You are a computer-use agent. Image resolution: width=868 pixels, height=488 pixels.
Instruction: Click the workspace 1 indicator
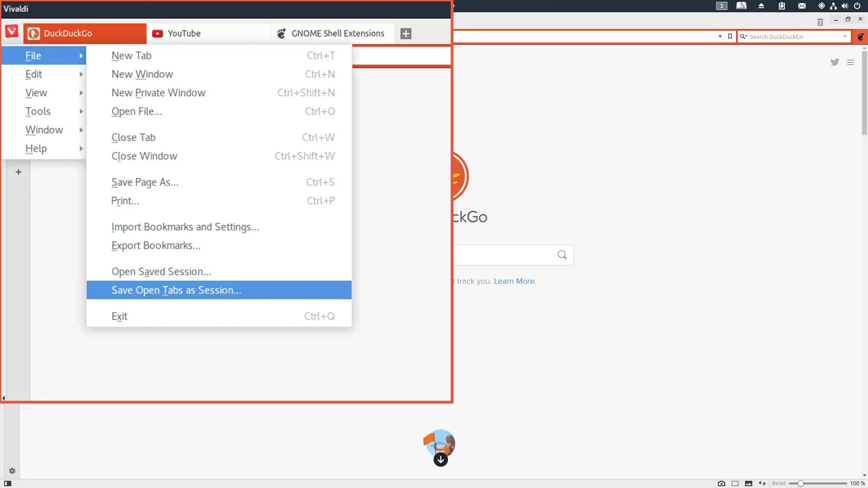coord(722,6)
